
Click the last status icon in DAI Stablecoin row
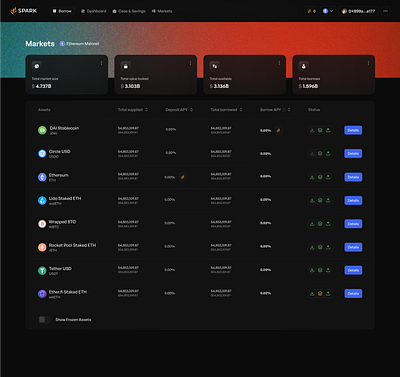pyautogui.click(x=328, y=130)
